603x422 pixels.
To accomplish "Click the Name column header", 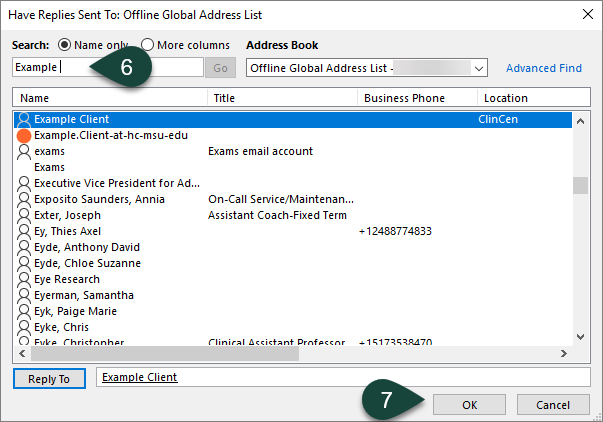I will (110, 98).
